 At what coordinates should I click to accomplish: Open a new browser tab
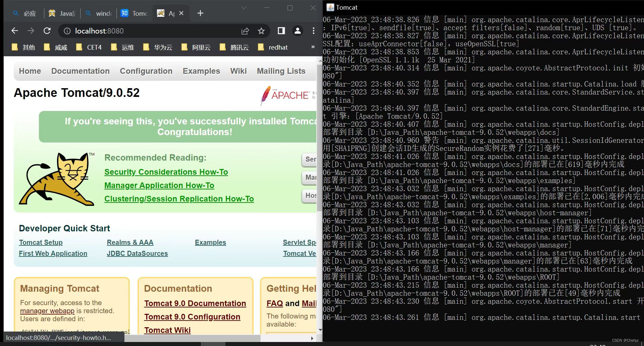(x=200, y=13)
